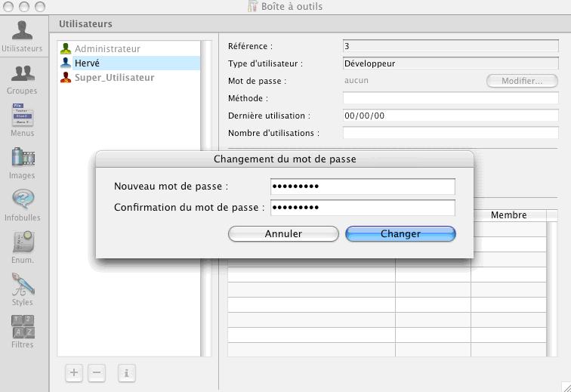The height and width of the screenshot is (392, 571).
Task: Click the plus button to add user
Action: [74, 372]
